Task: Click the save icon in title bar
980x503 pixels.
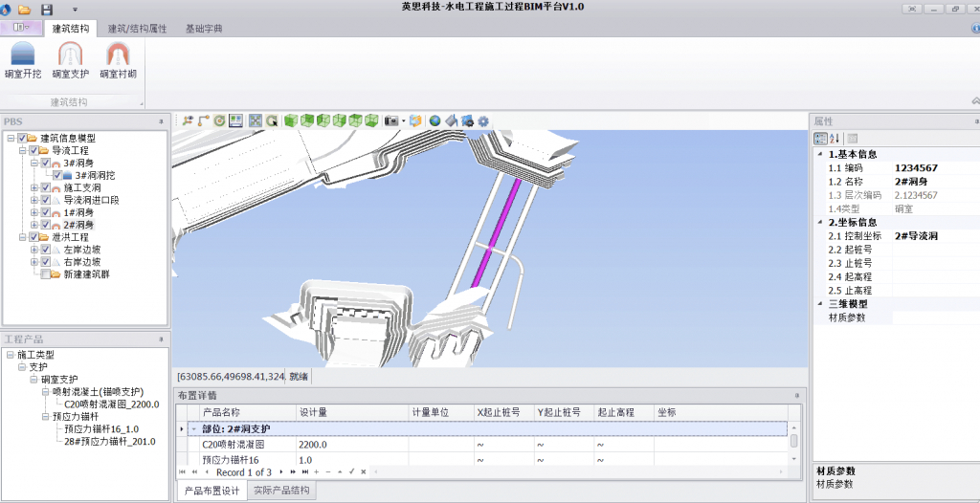Action: [46, 8]
